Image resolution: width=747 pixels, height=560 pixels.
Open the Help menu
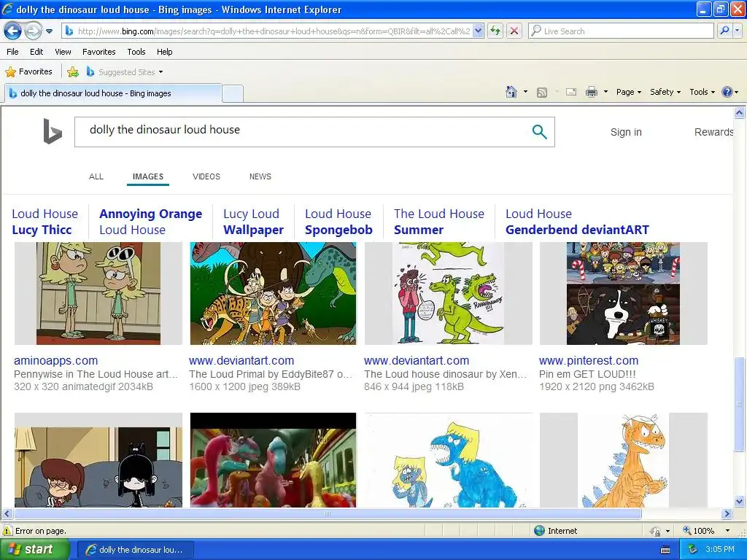[x=164, y=52]
